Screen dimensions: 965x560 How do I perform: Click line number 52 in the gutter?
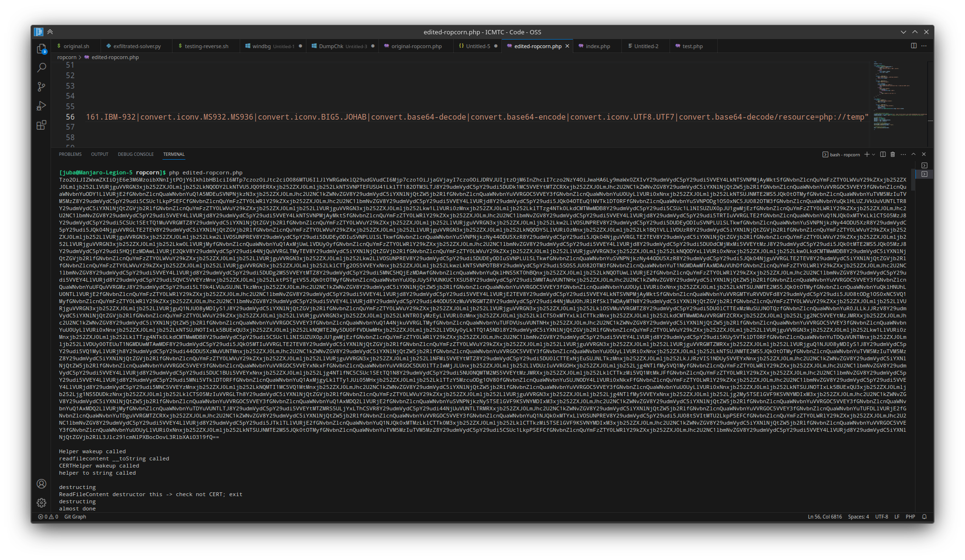[70, 75]
